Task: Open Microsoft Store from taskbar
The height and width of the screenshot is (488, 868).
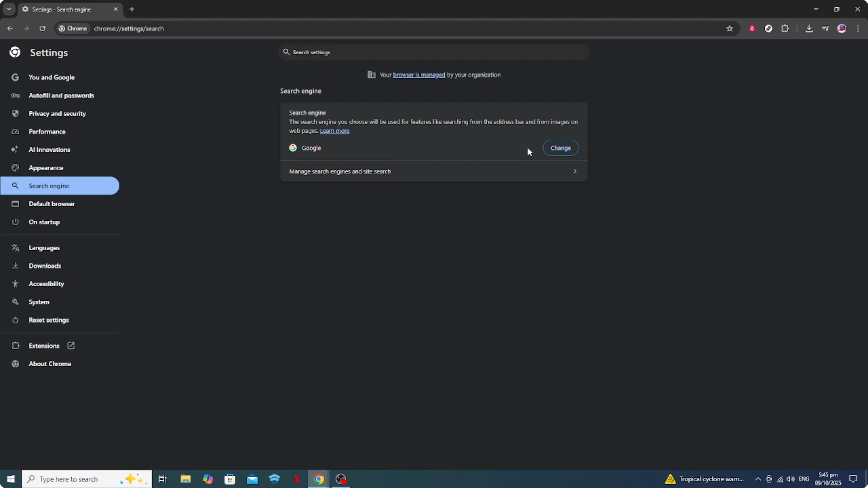Action: (230, 479)
